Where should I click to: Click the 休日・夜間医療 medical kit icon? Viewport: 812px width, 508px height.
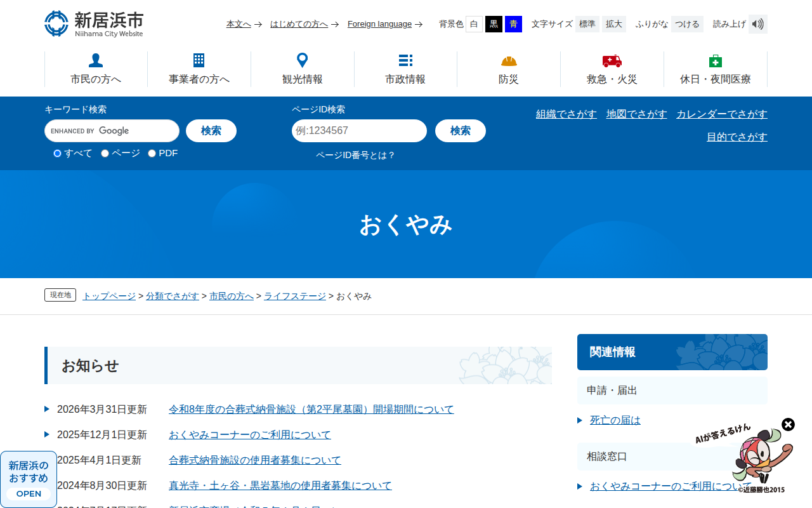click(x=716, y=60)
